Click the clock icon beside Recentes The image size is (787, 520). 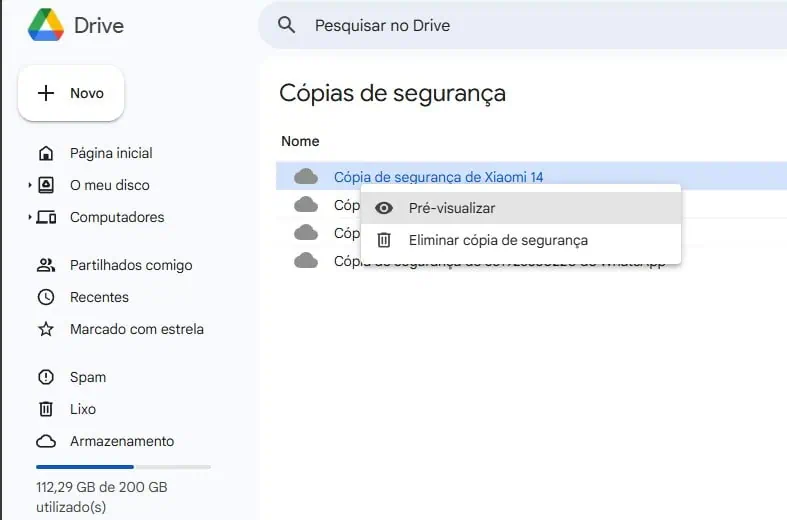click(46, 297)
